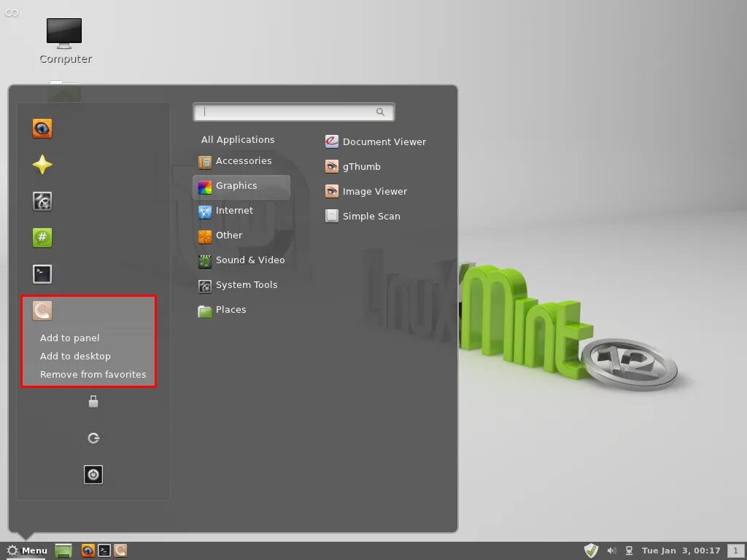
Task: Click the Menu button on the panel
Action: [27, 551]
